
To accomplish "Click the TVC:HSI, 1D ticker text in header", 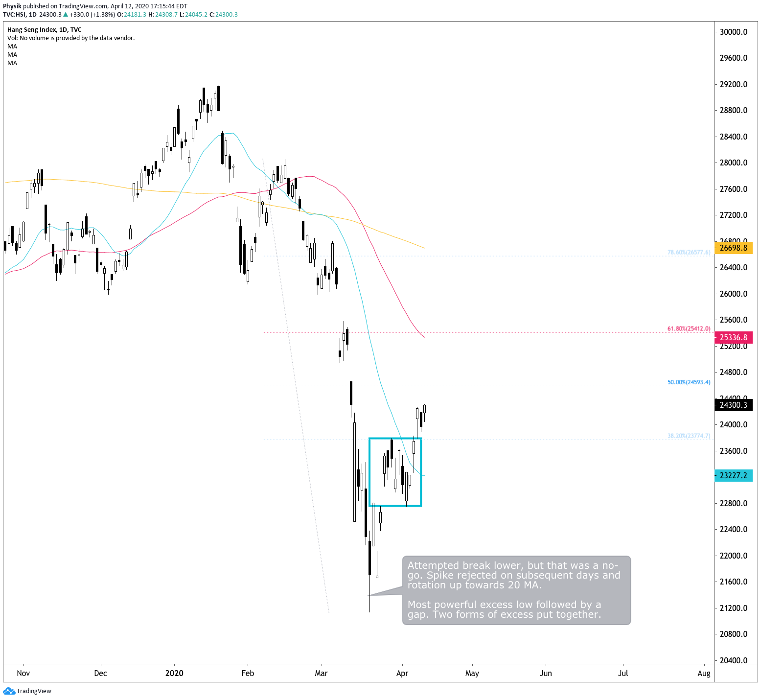I will pyautogui.click(x=20, y=15).
